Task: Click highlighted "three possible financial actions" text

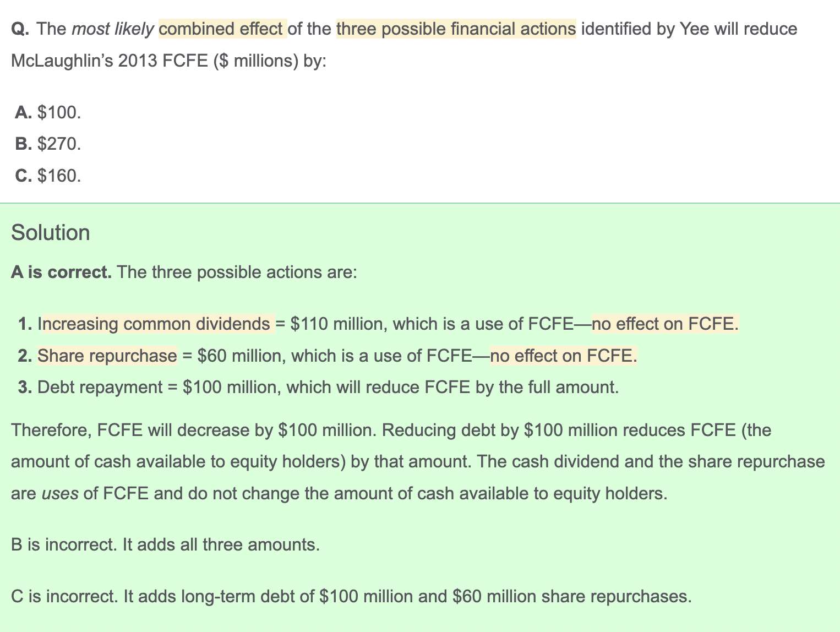Action: (x=456, y=29)
